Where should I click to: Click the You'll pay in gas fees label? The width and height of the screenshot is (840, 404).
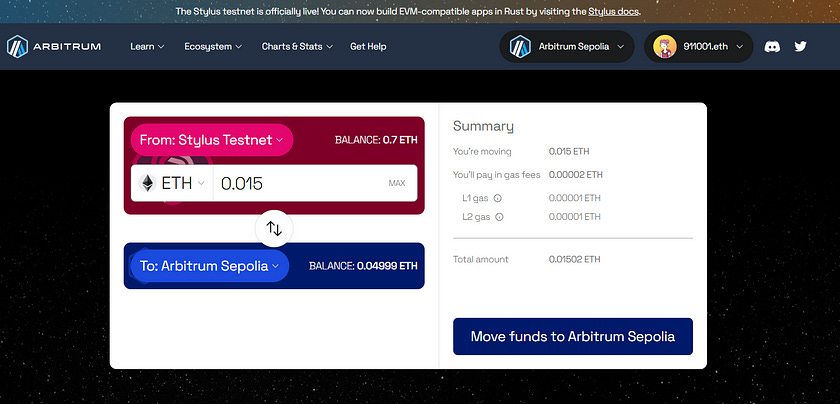[x=497, y=175]
